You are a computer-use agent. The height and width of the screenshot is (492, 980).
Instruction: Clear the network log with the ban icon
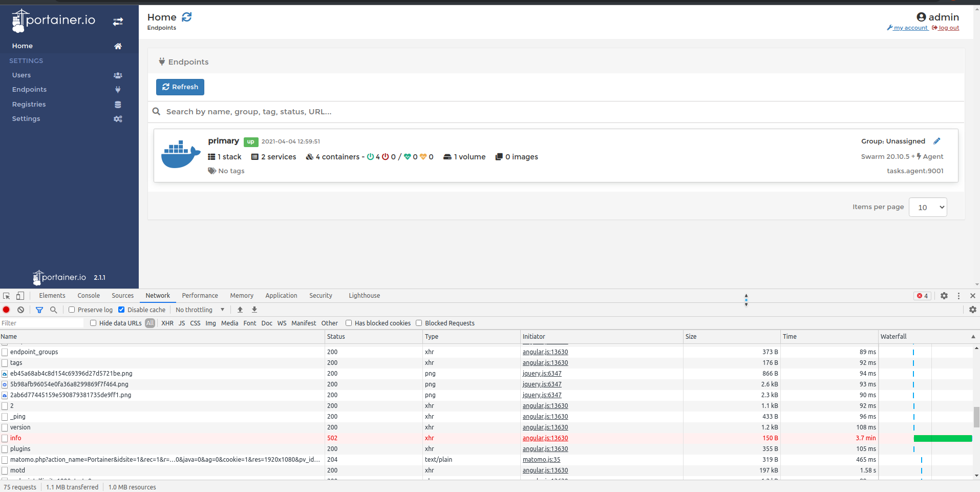[20, 310]
